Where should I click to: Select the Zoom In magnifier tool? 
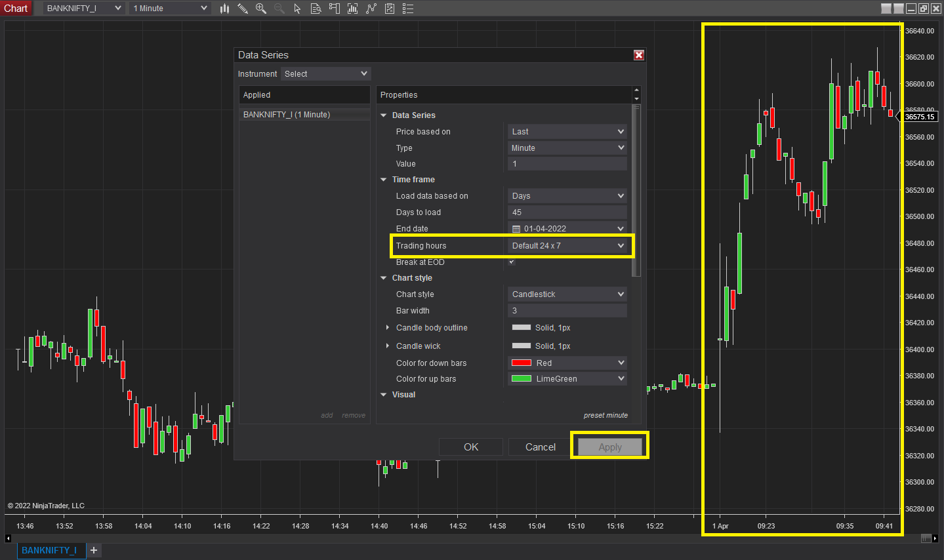pos(261,9)
